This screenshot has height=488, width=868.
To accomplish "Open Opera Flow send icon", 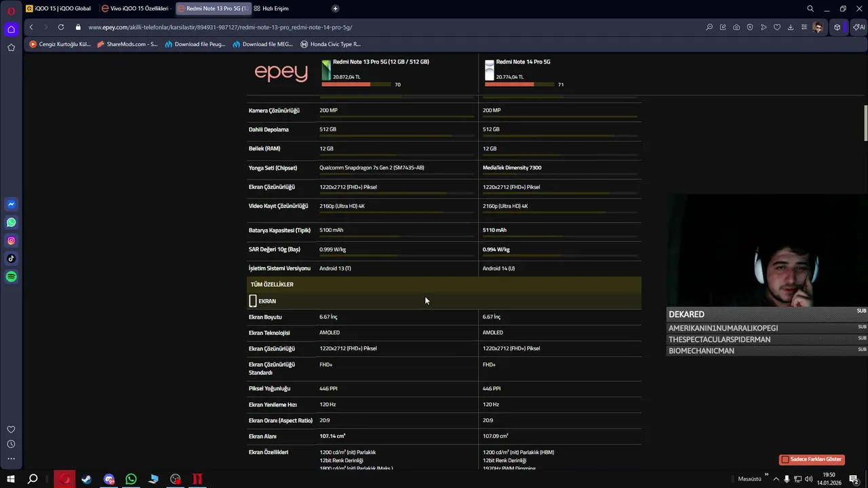I will (764, 27).
